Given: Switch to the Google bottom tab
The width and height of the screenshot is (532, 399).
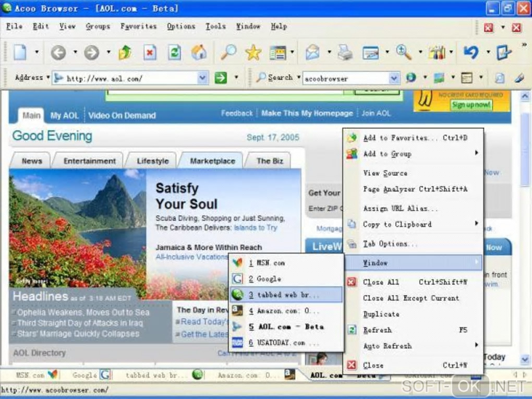Looking at the screenshot, I should (91, 375).
